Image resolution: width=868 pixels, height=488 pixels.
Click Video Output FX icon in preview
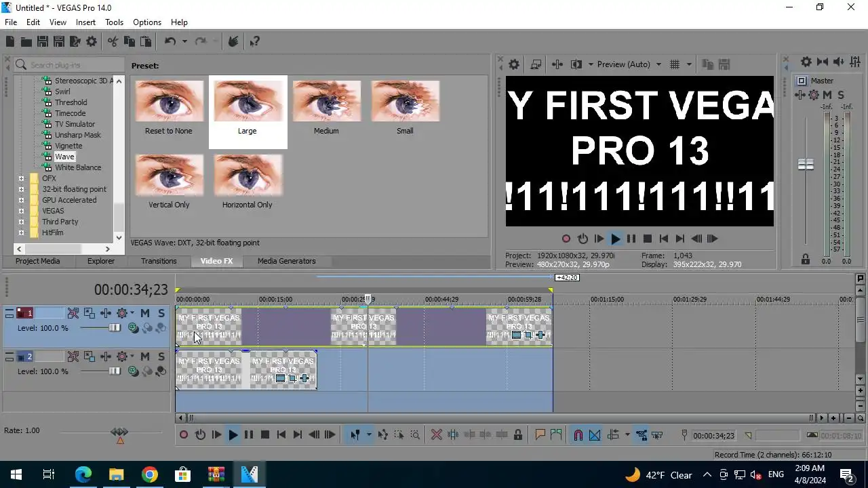[557, 64]
